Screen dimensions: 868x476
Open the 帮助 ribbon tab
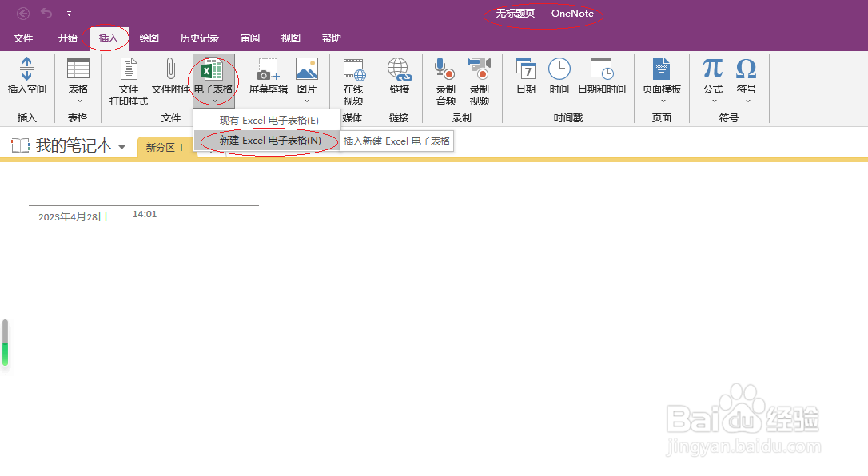click(x=331, y=38)
